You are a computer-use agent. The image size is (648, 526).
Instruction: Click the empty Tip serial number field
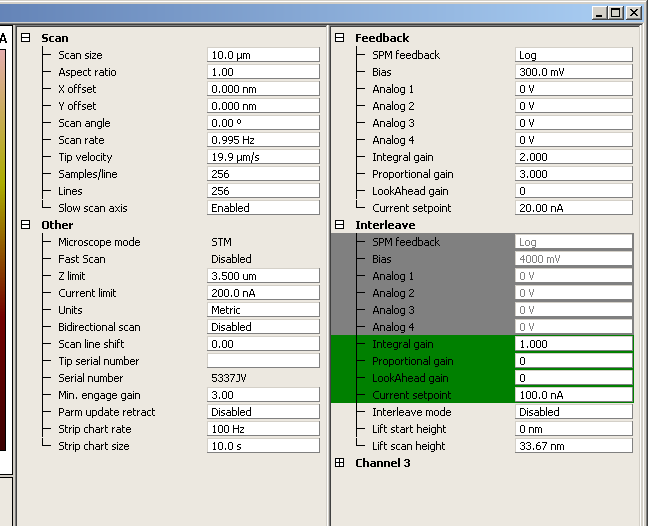(x=263, y=360)
